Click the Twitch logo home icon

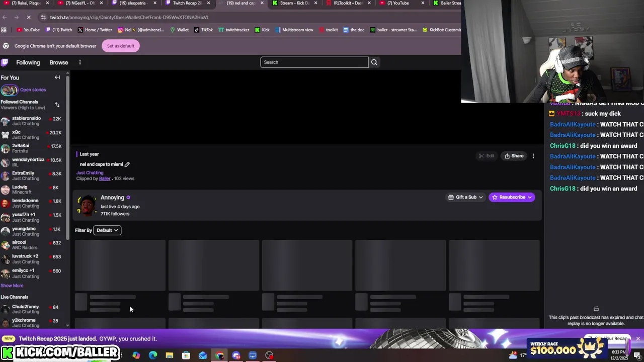click(x=5, y=62)
